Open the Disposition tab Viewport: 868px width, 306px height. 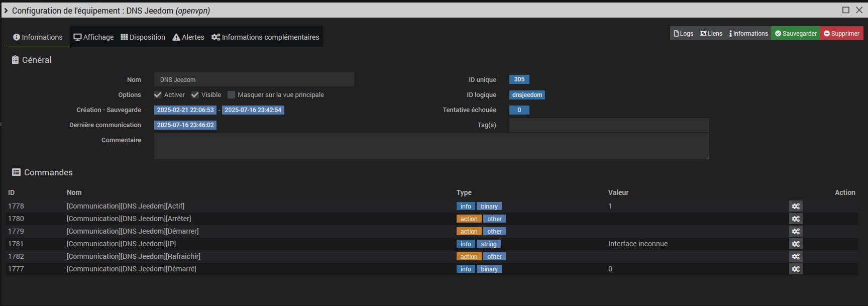[143, 37]
